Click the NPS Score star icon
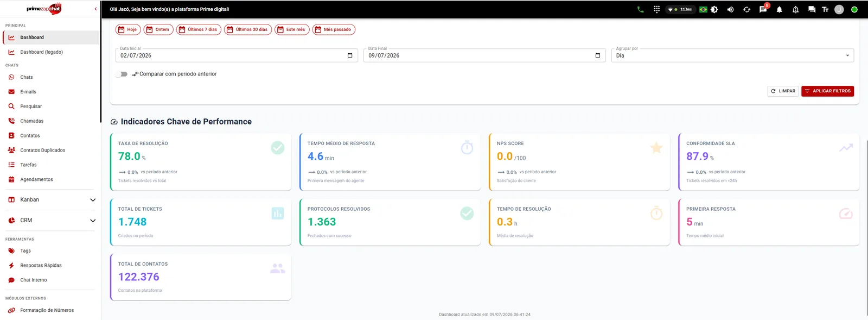This screenshot has height=320, width=868. tap(656, 147)
